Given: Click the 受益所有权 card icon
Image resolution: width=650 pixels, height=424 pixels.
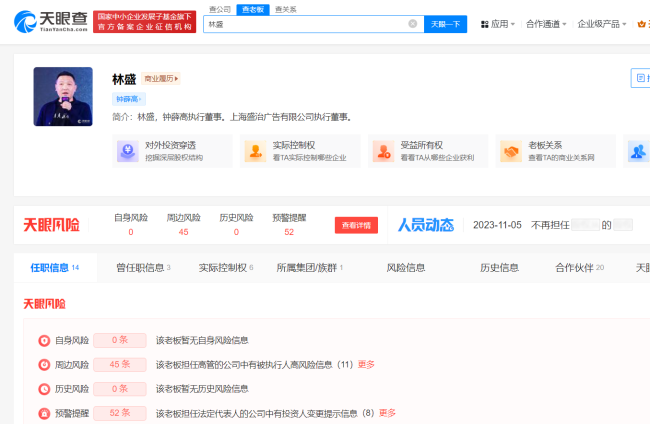Looking at the screenshot, I should [x=383, y=151].
